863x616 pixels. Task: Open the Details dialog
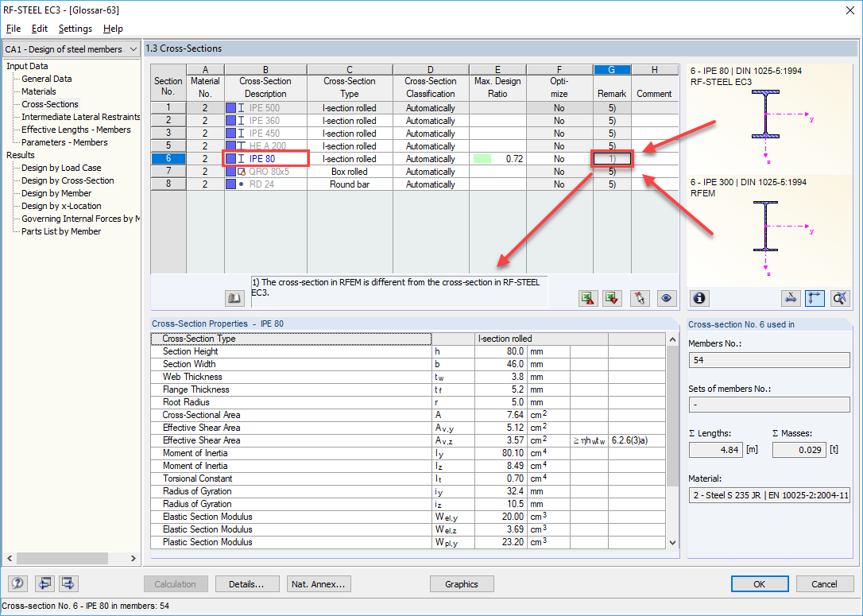247,583
